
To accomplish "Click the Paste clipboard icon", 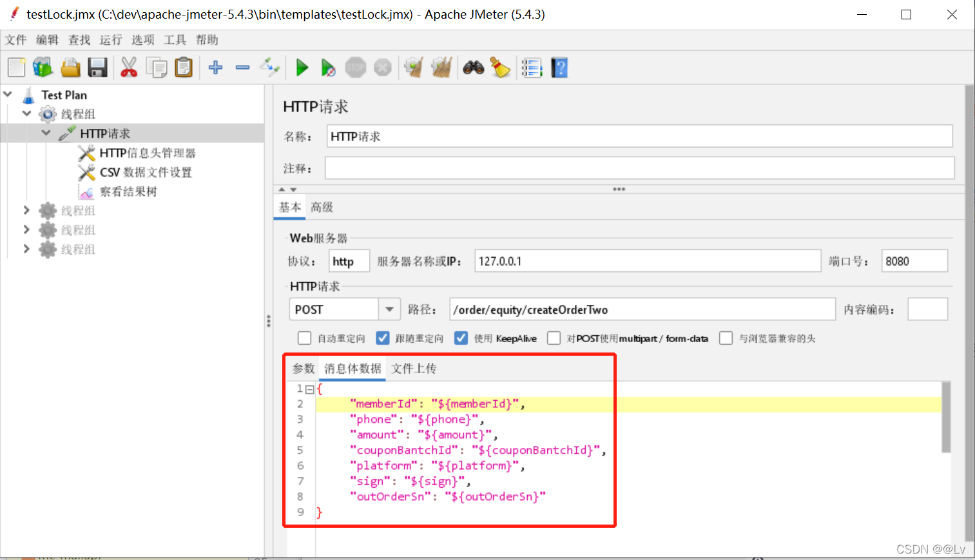I will point(184,68).
